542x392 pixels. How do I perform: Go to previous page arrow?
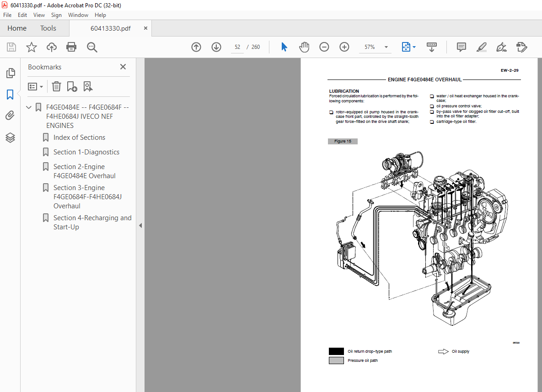pos(196,47)
